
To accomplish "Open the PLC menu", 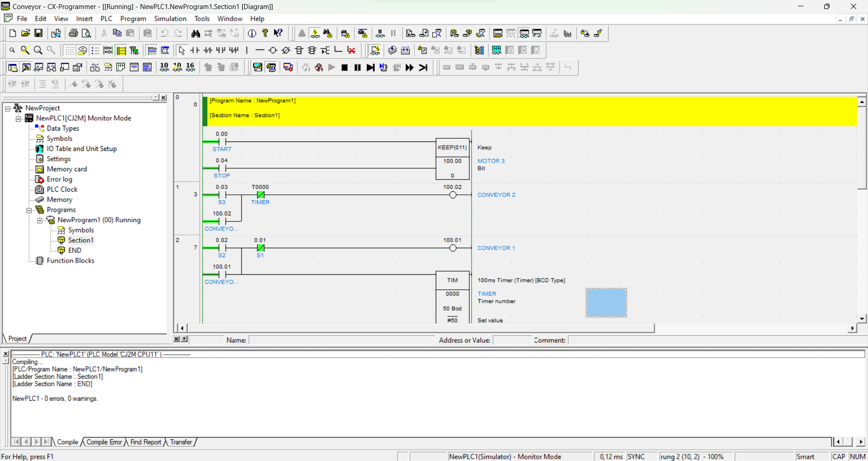I will click(x=106, y=19).
